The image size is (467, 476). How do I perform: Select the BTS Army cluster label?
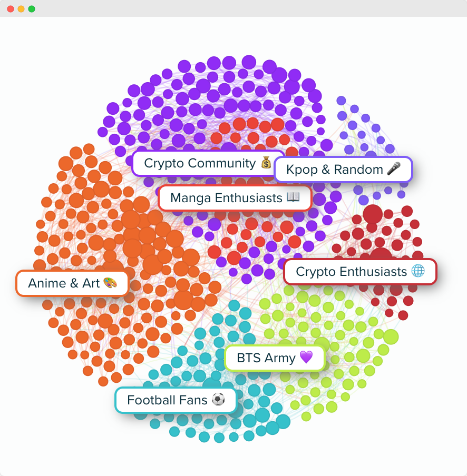tap(275, 358)
